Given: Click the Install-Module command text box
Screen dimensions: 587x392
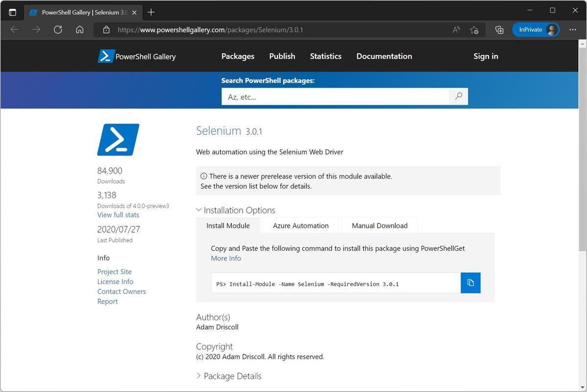Looking at the screenshot, I should tap(336, 283).
